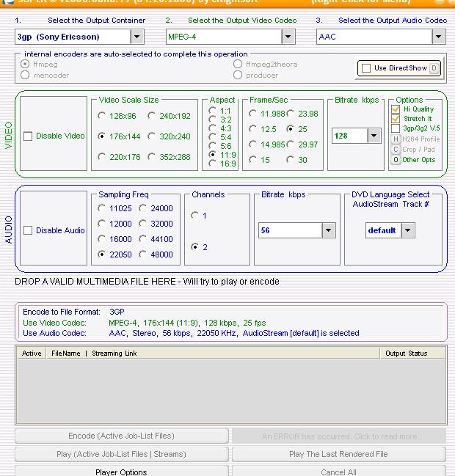Screen dimensions: 455x476
Task: Click the audio bitrate 56 field
Action: (291, 230)
